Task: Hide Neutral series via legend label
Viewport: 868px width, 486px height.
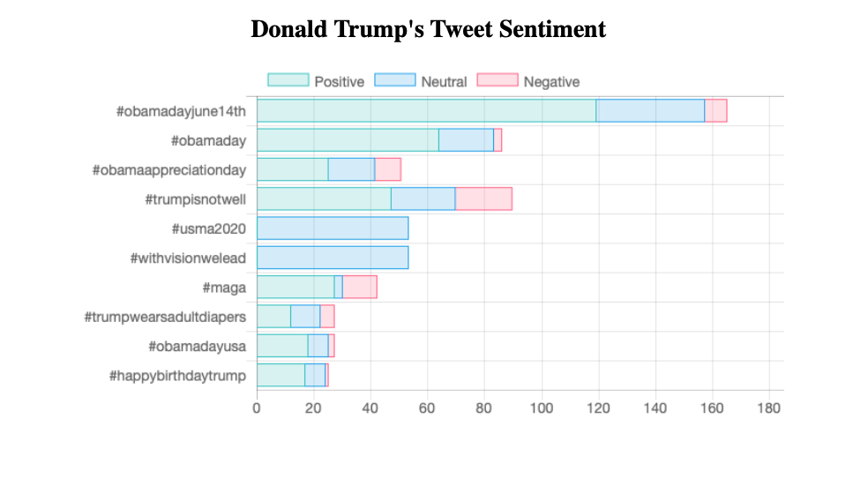Action: [x=444, y=82]
